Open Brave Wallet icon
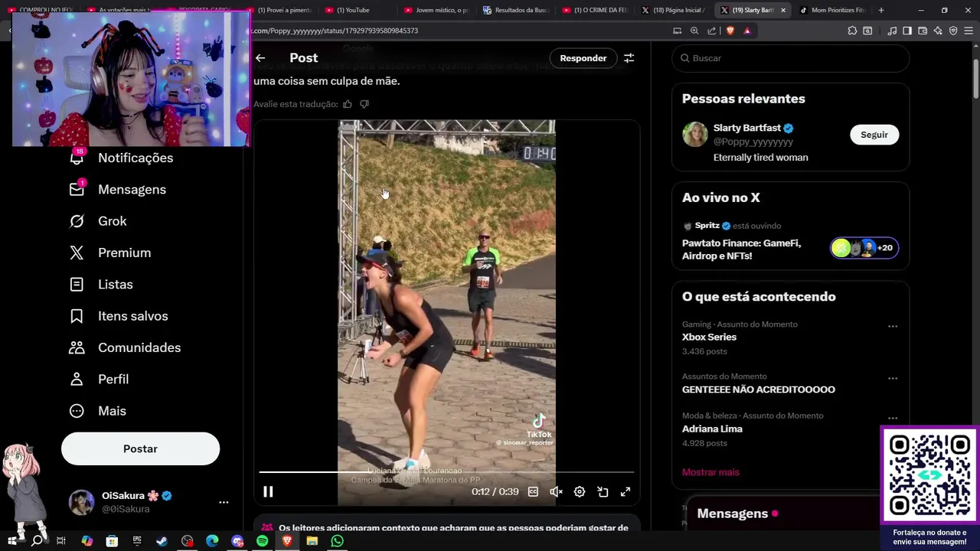Screen dimensions: 980x551 [x=923, y=31]
